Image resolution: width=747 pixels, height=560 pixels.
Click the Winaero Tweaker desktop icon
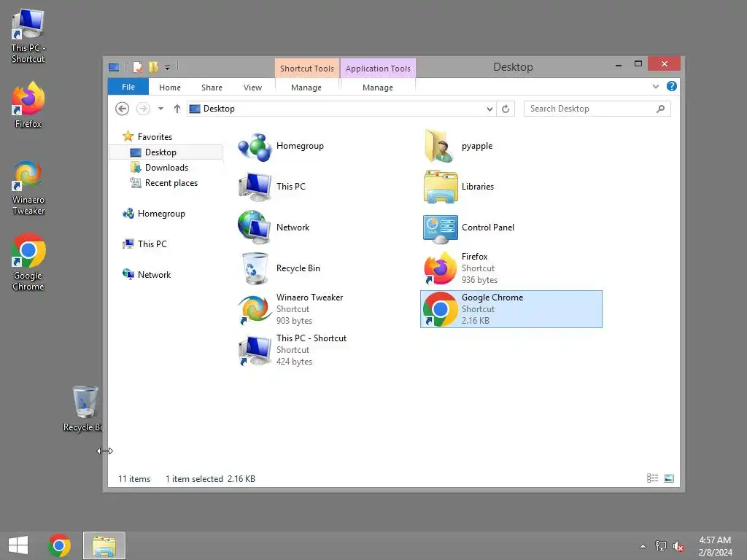tap(28, 189)
